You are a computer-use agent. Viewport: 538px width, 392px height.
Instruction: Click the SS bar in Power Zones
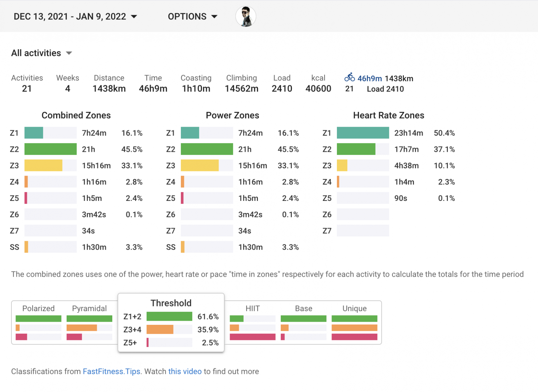coord(183,247)
